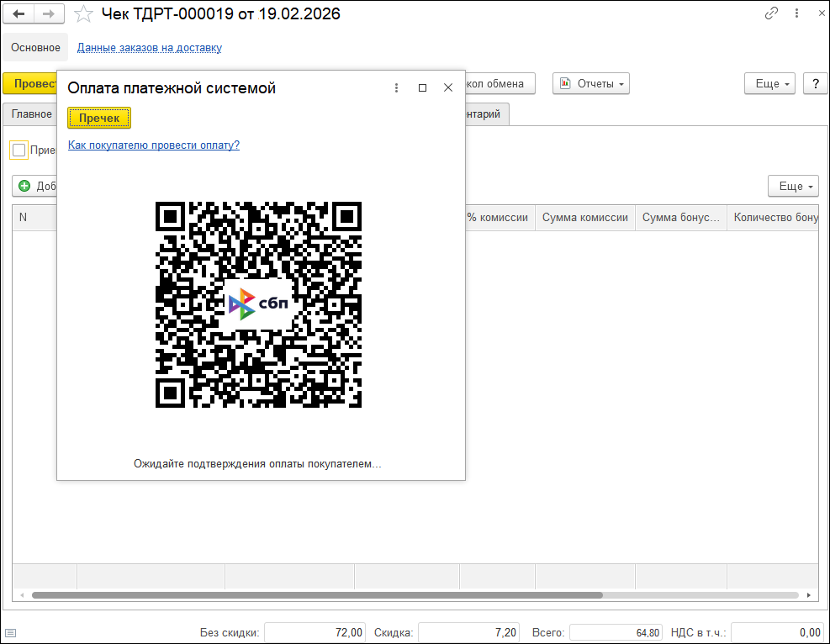This screenshot has height=644, width=830.
Task: Toggle the Прие... checkbox
Action: (x=19, y=150)
